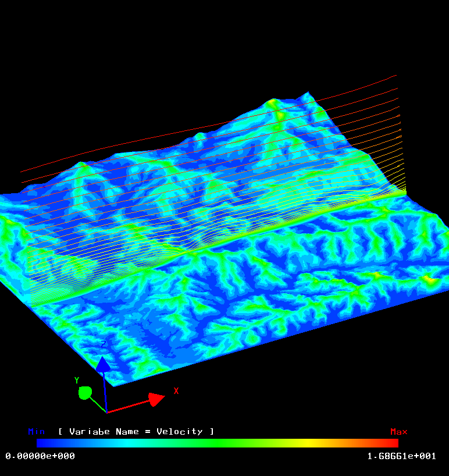Viewport: 449px width, 476px height.
Task: Click the origin of the axis triad
Action: pos(106,412)
